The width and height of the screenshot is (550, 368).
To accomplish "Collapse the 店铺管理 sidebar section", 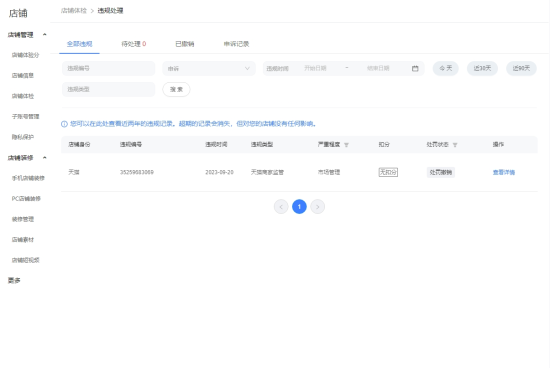I will pyautogui.click(x=45, y=34).
